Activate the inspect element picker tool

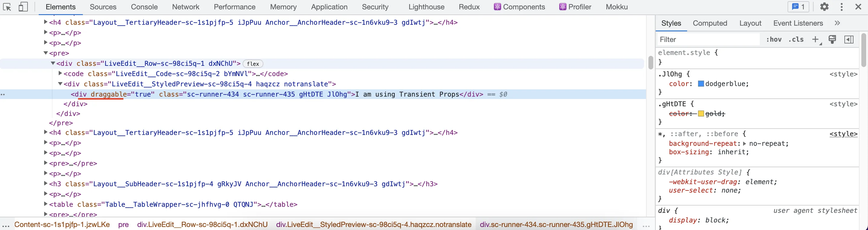(x=7, y=7)
